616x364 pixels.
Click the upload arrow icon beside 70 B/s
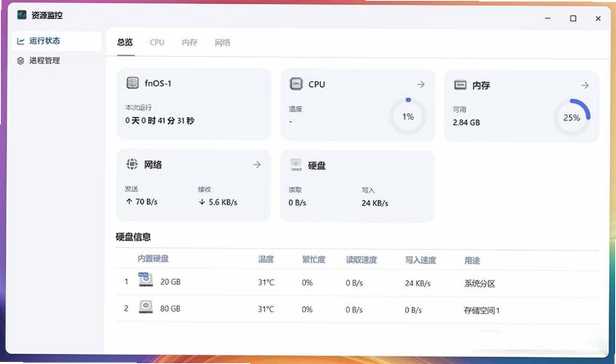[x=129, y=202]
